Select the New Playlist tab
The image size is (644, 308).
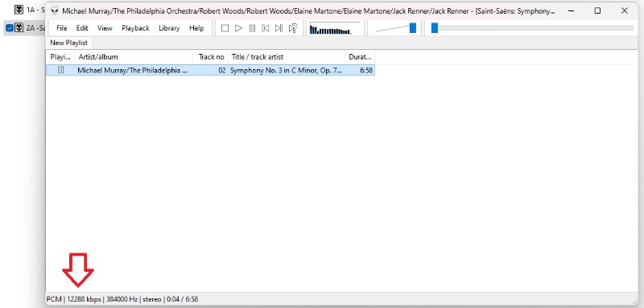coord(69,43)
